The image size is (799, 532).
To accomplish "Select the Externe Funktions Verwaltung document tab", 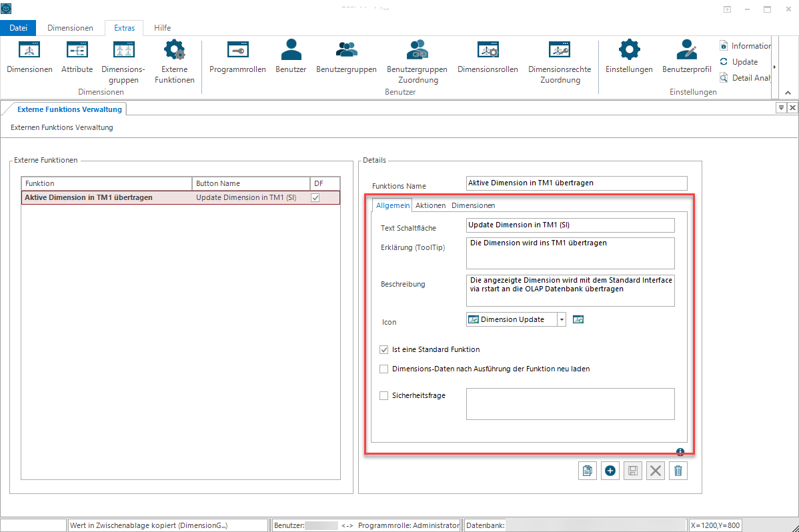I will 70,109.
